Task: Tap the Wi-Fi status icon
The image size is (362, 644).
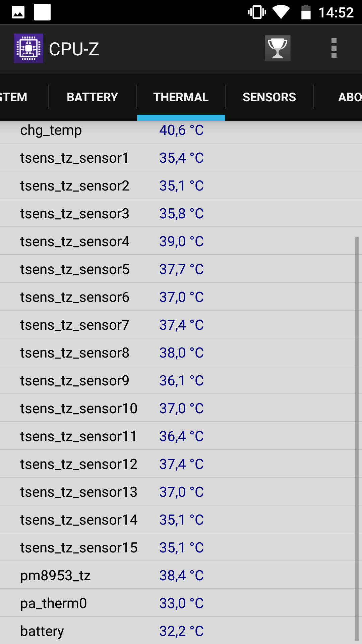Action: [x=281, y=12]
